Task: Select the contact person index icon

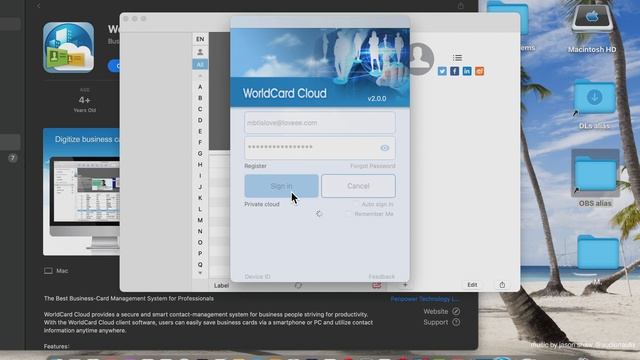Action: coord(200,52)
